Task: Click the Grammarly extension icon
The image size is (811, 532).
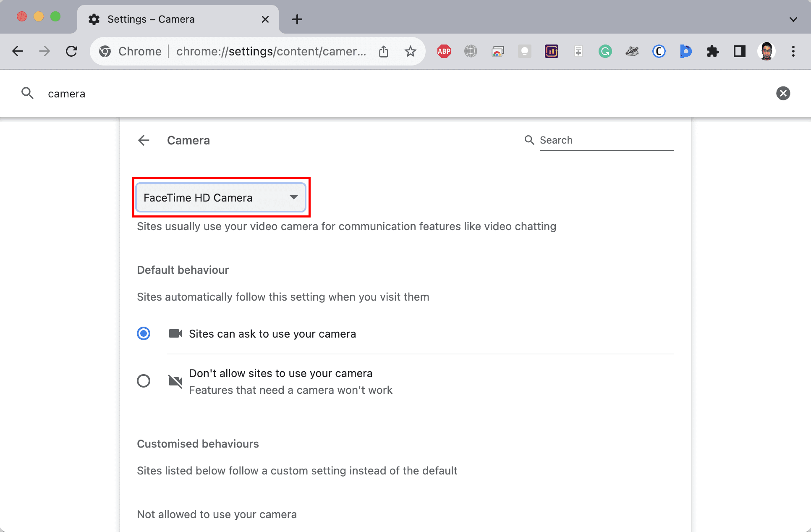Action: click(605, 50)
